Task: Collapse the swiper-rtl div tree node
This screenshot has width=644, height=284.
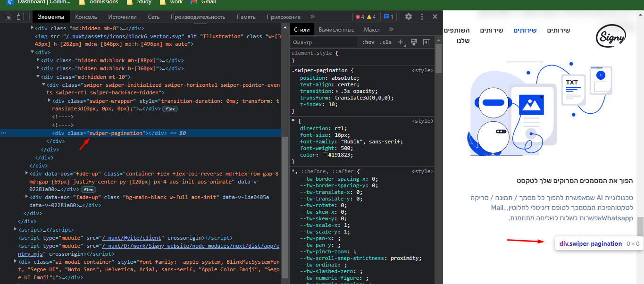Action: point(42,84)
